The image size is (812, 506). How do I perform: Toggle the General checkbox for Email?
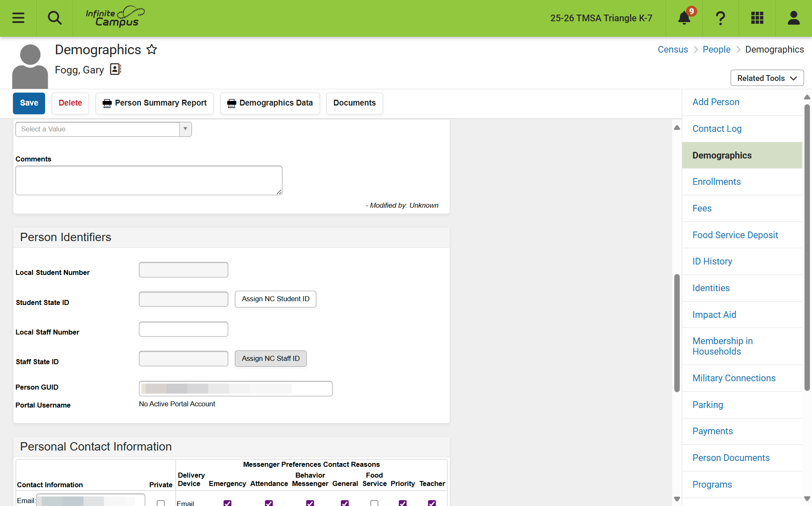tap(345, 503)
